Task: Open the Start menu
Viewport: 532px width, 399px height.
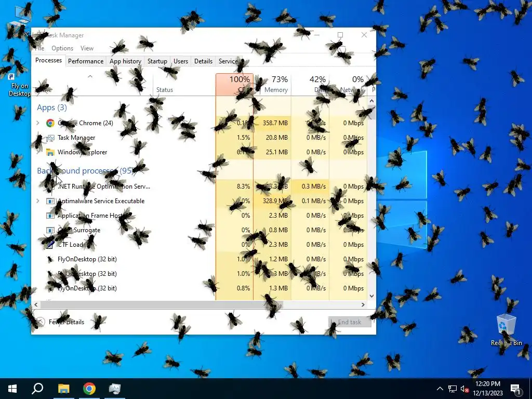Action: point(12,389)
